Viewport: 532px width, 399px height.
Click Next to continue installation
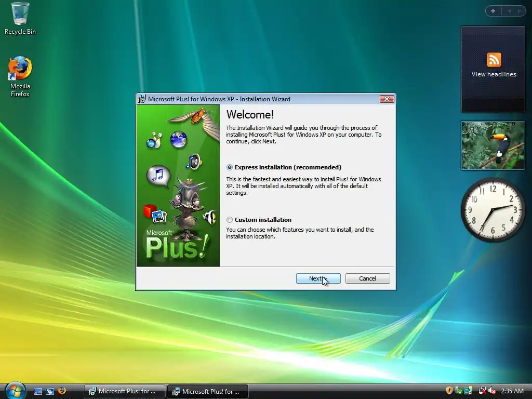click(x=318, y=278)
